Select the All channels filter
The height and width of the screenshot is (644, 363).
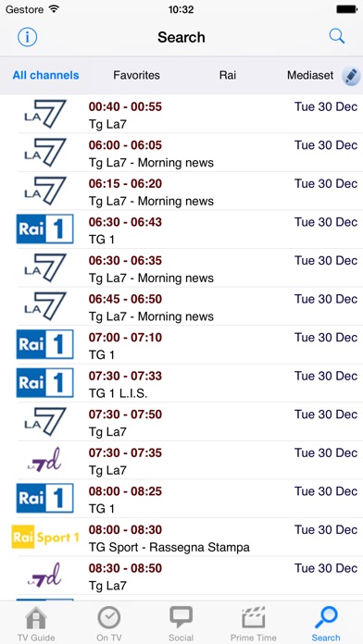(45, 75)
